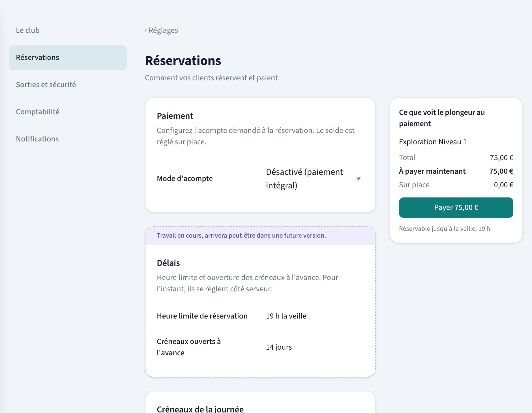The image size is (532, 413).
Task: Click the Heure limite de réservation label
Action: (x=202, y=316)
